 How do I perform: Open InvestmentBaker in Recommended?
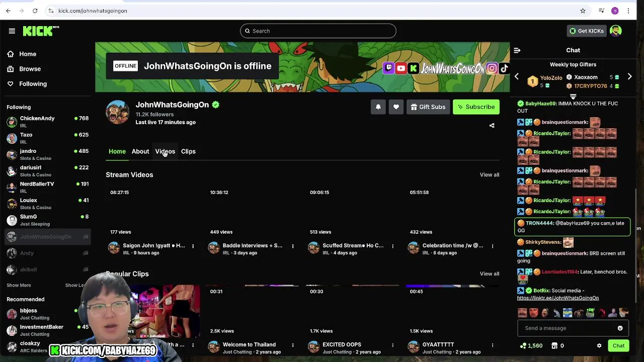pyautogui.click(x=47, y=330)
